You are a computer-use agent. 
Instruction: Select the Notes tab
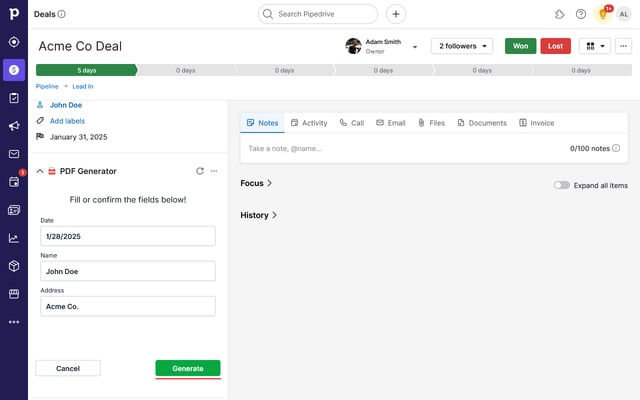(x=262, y=123)
